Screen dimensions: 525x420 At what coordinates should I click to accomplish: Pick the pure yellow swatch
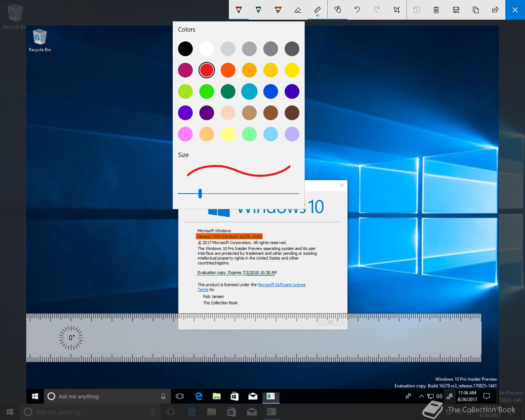[x=292, y=70]
